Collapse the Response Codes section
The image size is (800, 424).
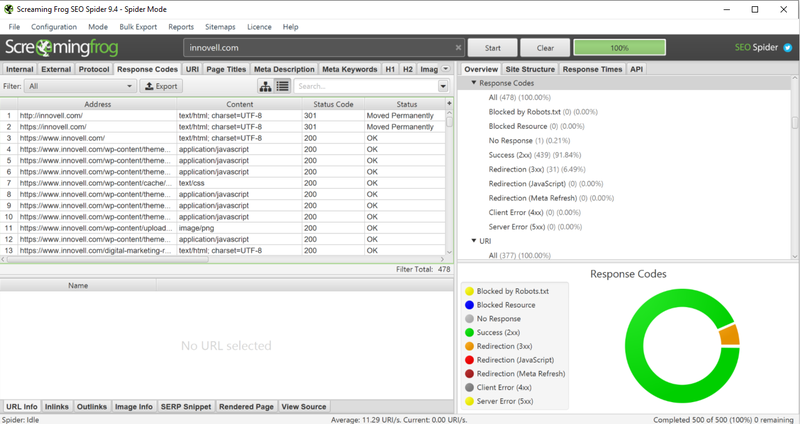(473, 83)
